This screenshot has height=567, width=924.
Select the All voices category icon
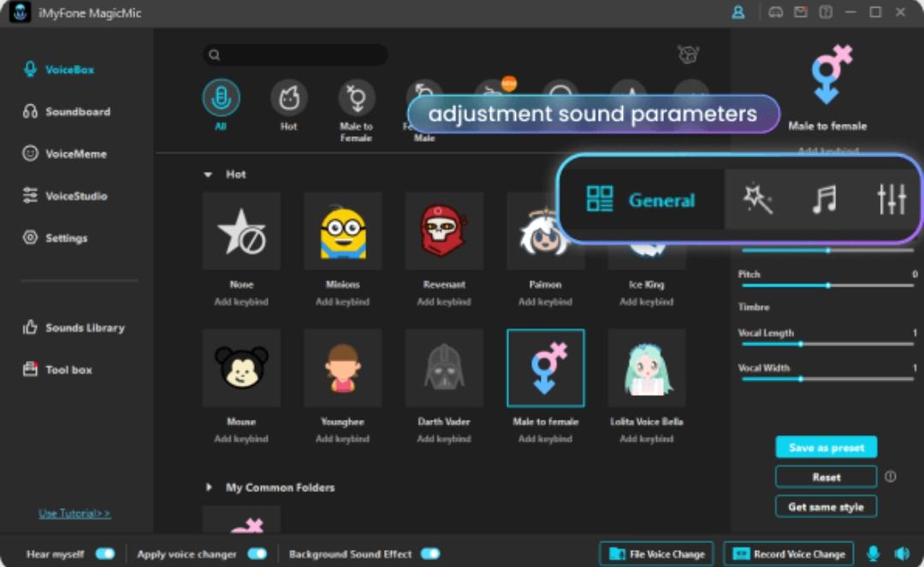coord(221,97)
